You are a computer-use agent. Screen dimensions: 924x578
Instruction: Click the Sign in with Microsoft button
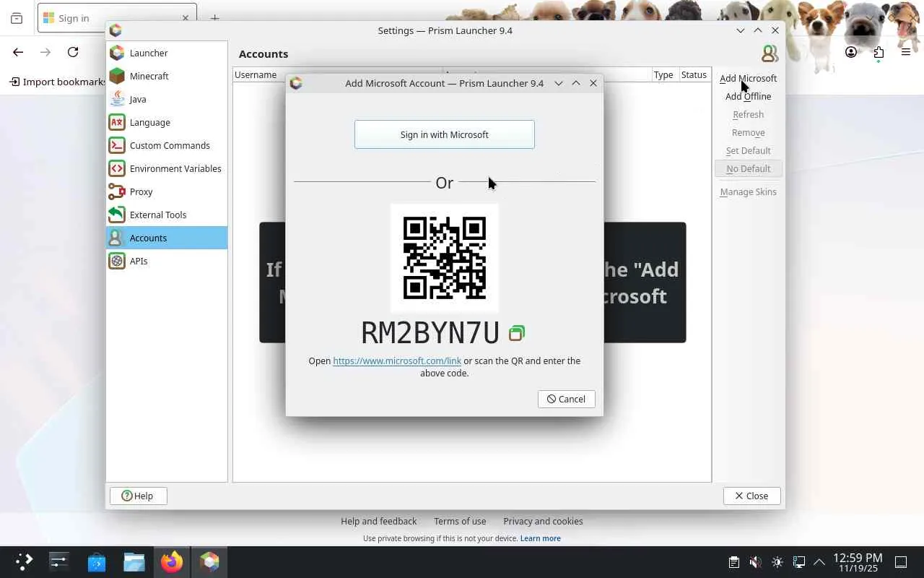tap(445, 134)
